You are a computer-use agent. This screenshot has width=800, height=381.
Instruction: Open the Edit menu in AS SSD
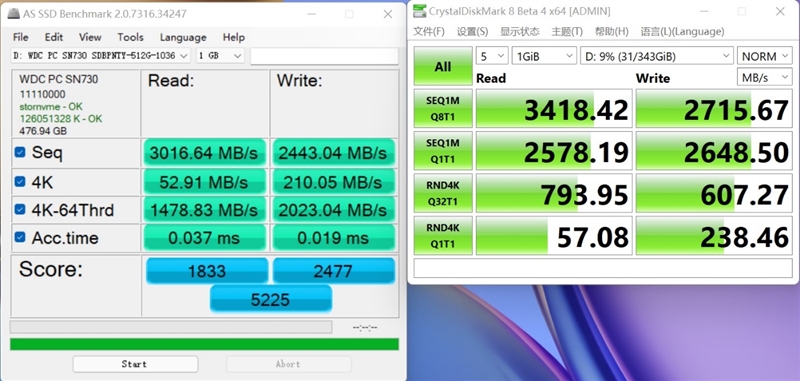(x=54, y=37)
